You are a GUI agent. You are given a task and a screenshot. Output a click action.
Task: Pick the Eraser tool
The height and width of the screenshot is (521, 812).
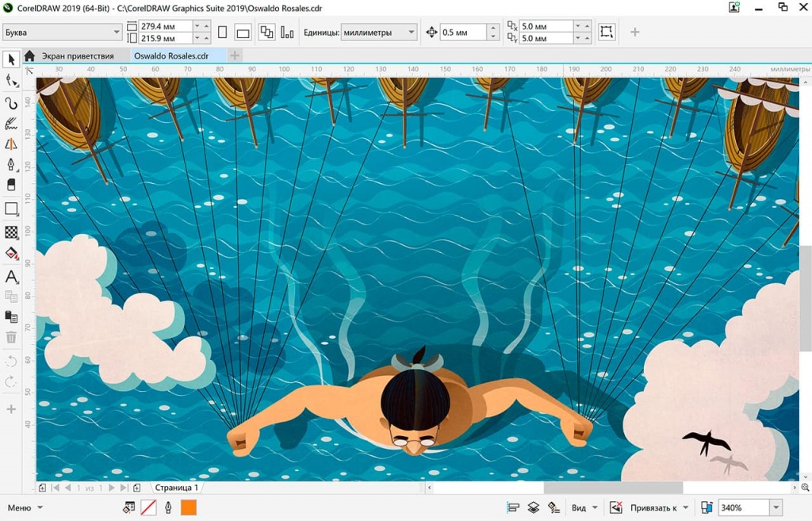pos(11,184)
